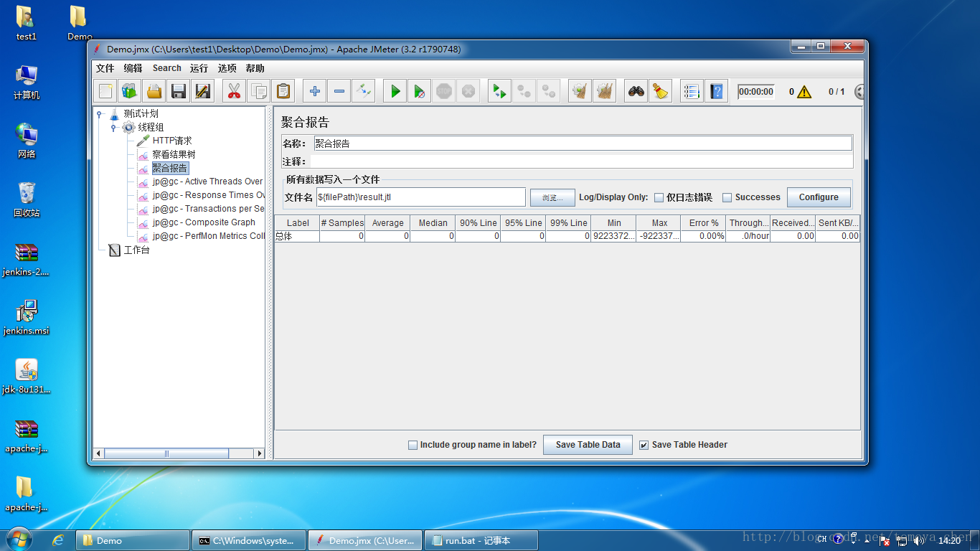
Task: Switch to C:\Windows\system cmd taskbar button
Action: pos(249,540)
